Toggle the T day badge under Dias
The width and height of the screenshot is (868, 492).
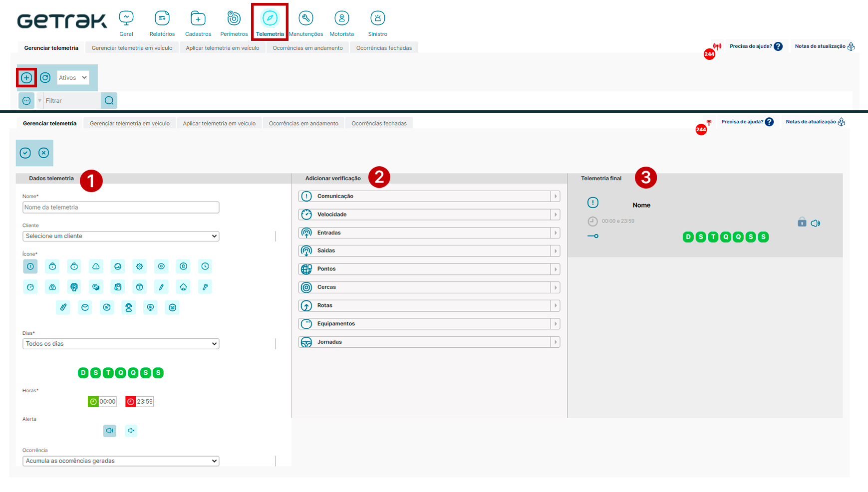pos(108,373)
